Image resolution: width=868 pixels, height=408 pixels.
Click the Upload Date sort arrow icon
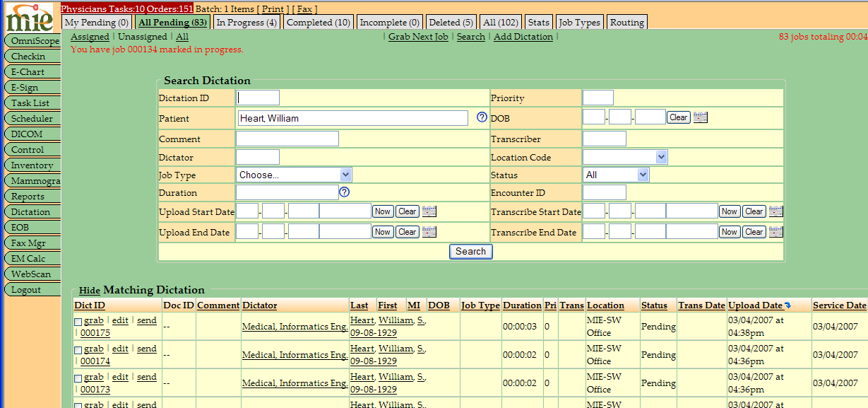[787, 305]
